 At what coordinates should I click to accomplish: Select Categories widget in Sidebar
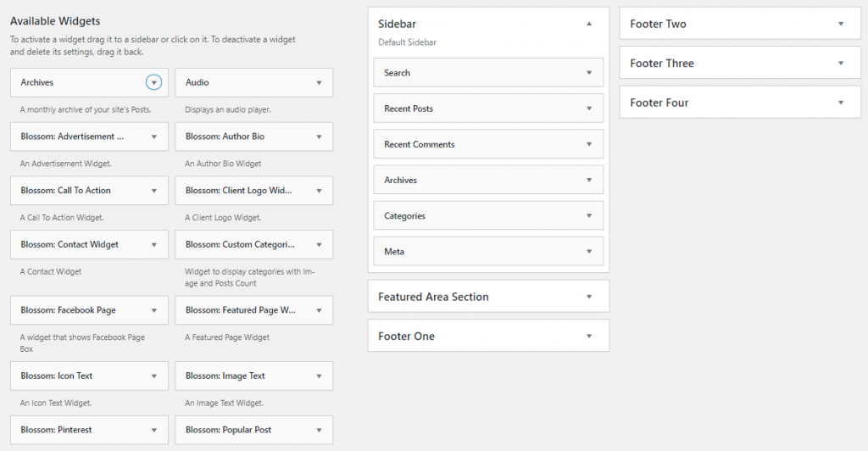click(404, 216)
